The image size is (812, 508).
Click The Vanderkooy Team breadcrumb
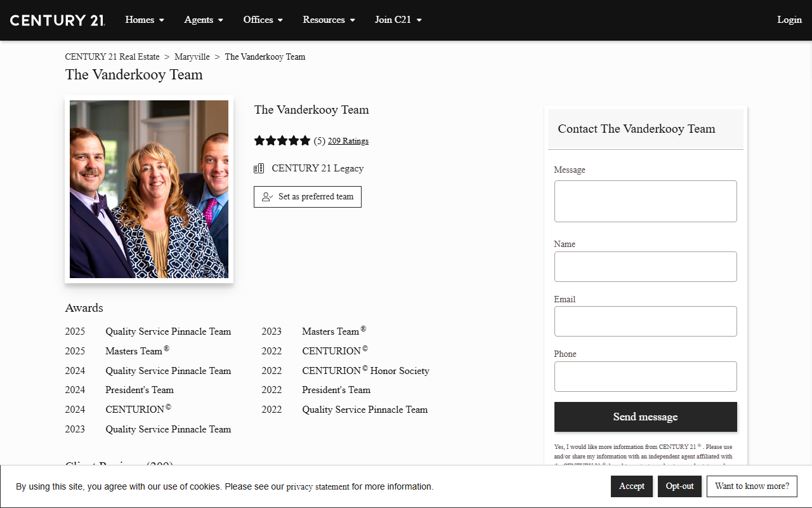coord(265,57)
